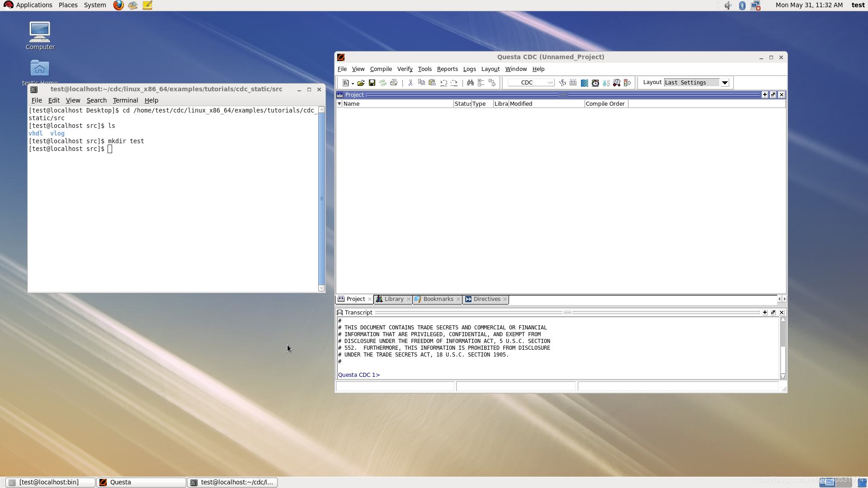
Task: Click the Layout Last Settings field
Action: [x=692, y=83]
